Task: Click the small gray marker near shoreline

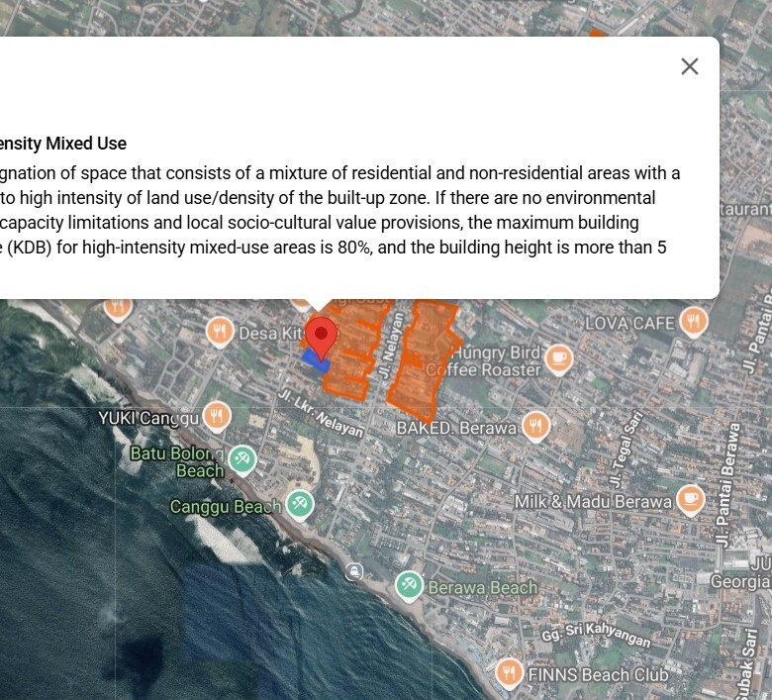Action: [x=353, y=571]
